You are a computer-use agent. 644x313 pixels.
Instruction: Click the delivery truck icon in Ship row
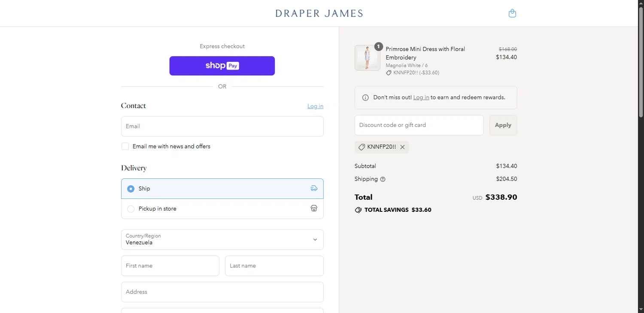(314, 188)
